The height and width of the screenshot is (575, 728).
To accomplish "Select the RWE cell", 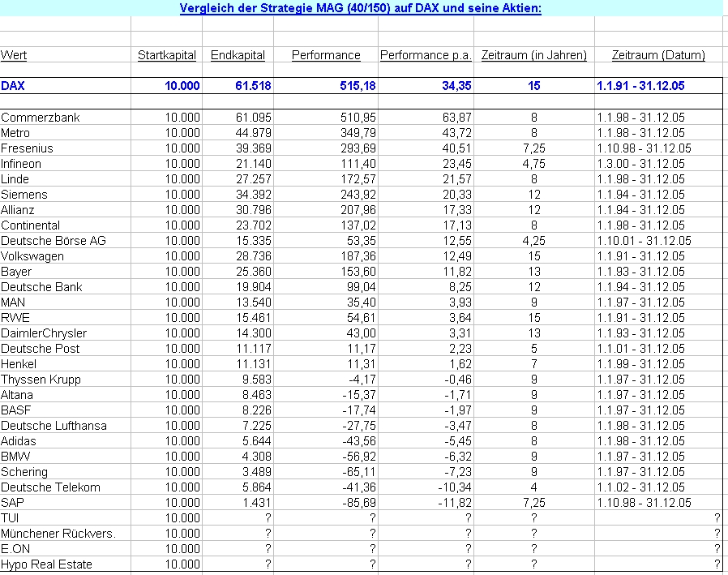I will (x=15, y=318).
